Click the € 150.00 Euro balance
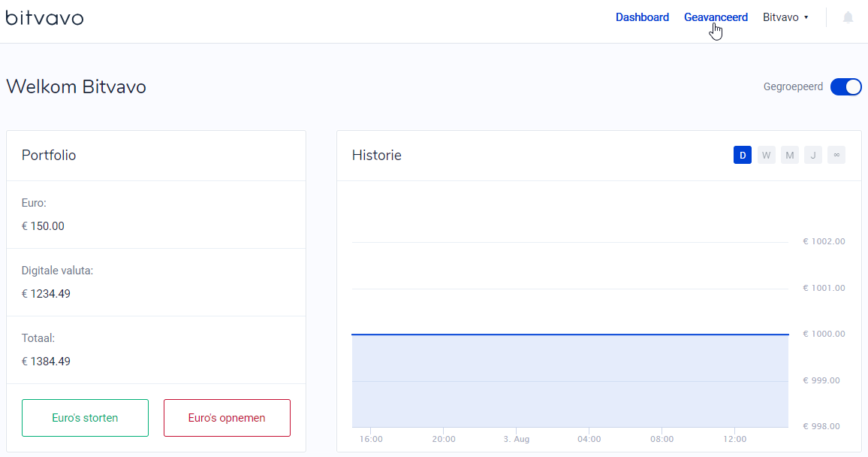Image resolution: width=868 pixels, height=457 pixels. (43, 226)
